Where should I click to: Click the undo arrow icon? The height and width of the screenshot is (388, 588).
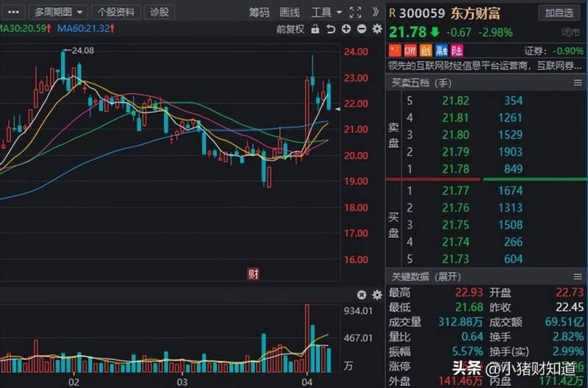pyautogui.click(x=331, y=29)
